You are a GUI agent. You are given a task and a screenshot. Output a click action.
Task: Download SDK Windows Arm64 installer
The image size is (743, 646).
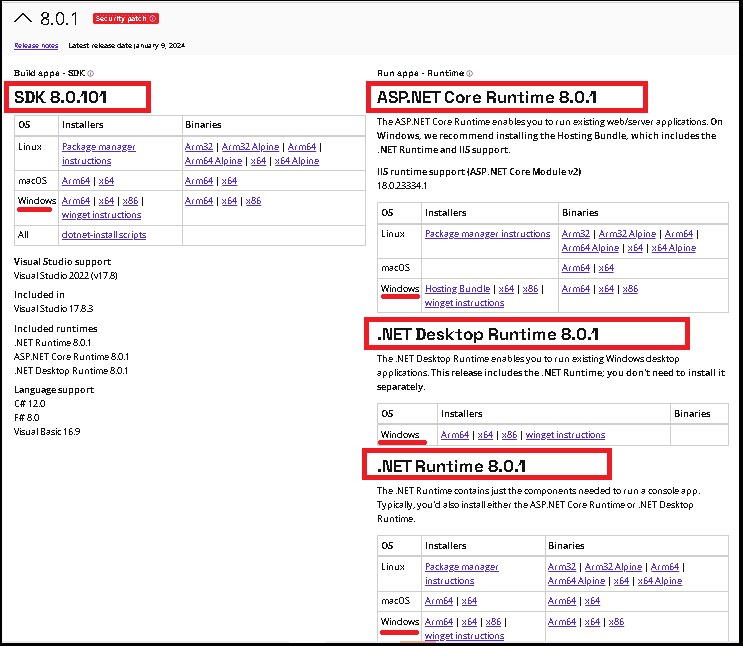(76, 200)
